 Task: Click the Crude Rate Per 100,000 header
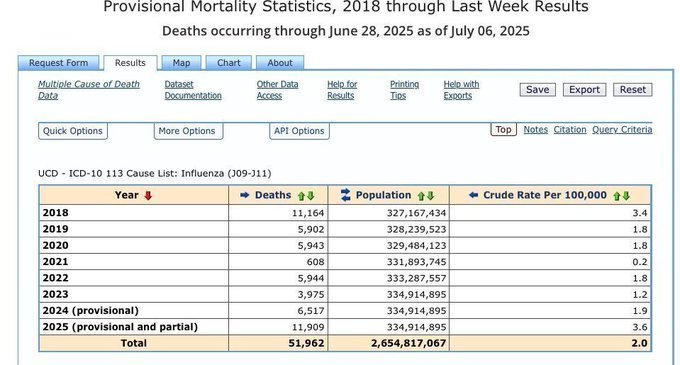[x=545, y=195]
